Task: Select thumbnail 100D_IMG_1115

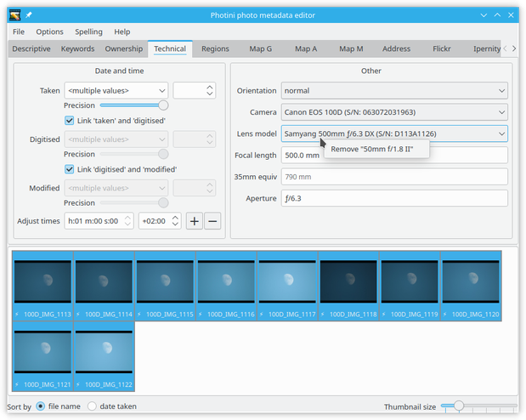Action: pyautogui.click(x=165, y=286)
